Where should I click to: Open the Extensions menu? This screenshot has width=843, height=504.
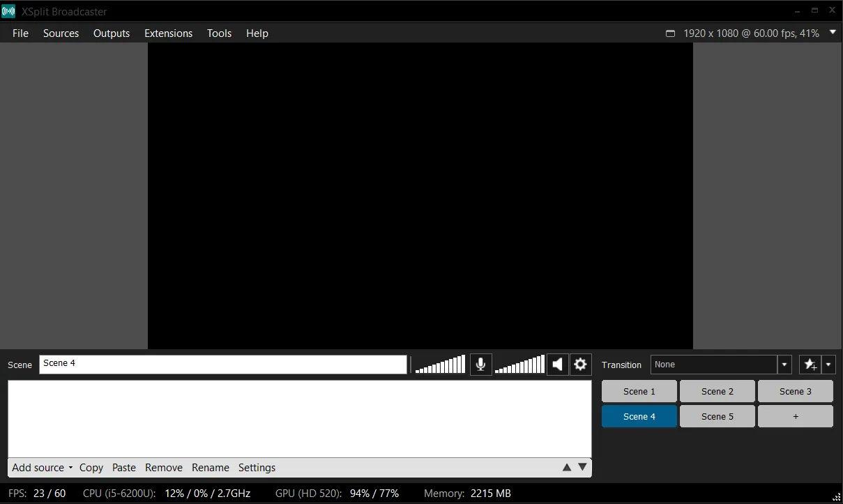click(168, 33)
